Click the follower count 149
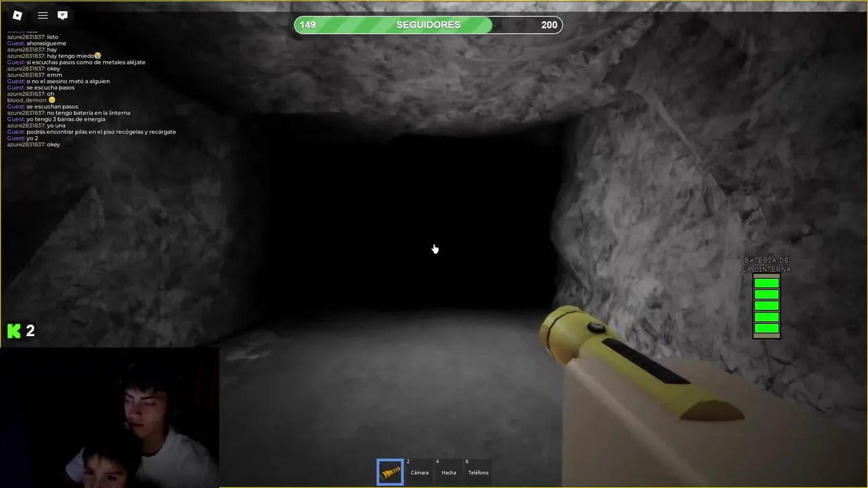Screen dimensions: 868x488 pos(307,25)
